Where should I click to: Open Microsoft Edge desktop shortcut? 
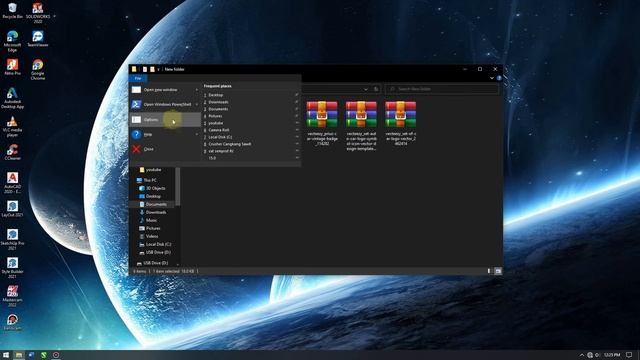[12, 41]
